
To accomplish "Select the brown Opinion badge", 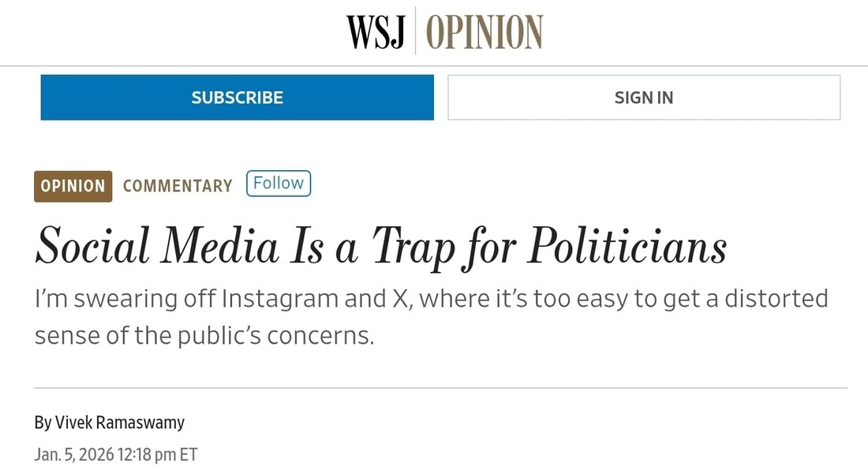I will [x=73, y=186].
